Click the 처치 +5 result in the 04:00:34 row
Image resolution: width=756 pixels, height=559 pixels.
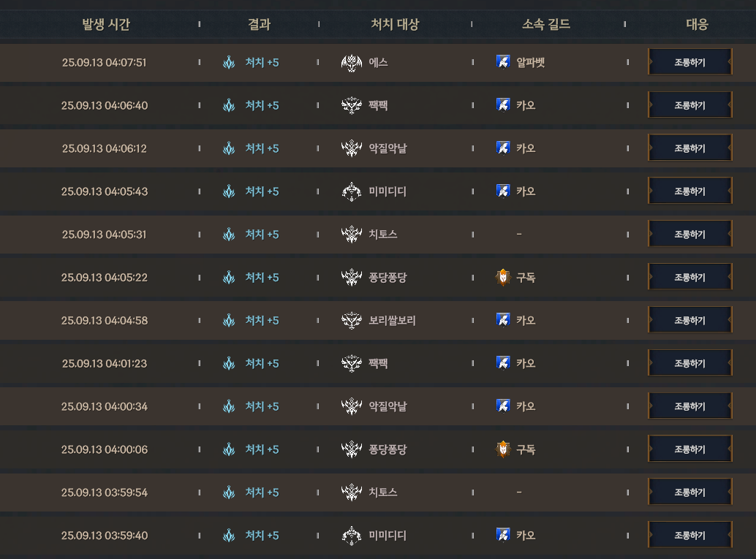[262, 406]
